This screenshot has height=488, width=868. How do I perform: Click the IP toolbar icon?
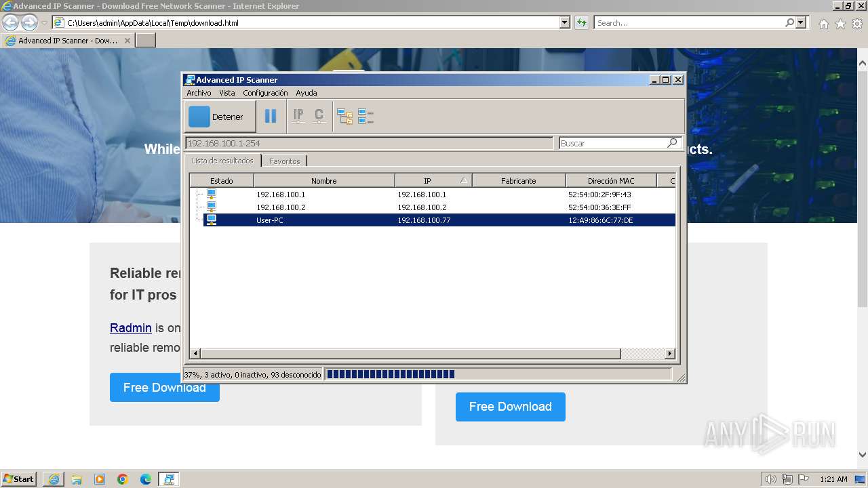pos(298,117)
